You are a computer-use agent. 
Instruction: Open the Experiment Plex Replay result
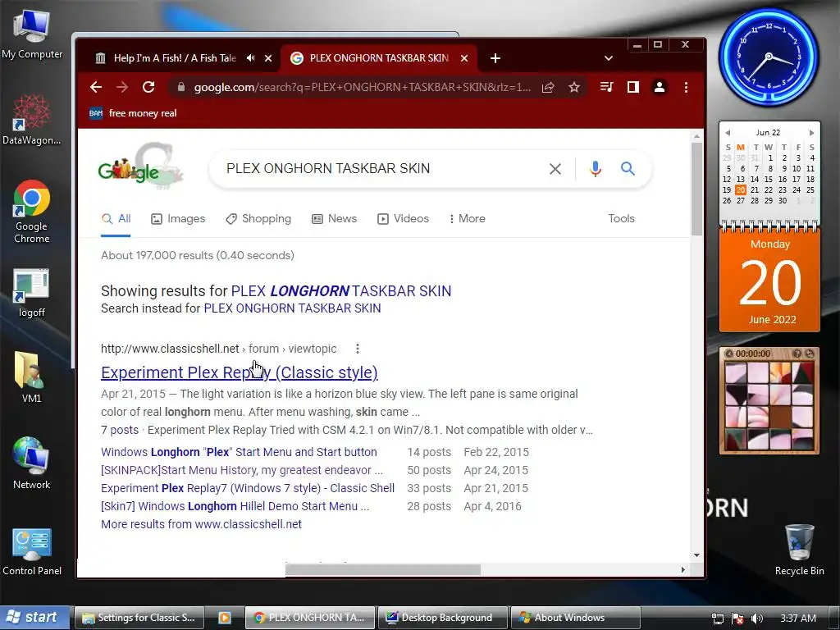tap(240, 372)
